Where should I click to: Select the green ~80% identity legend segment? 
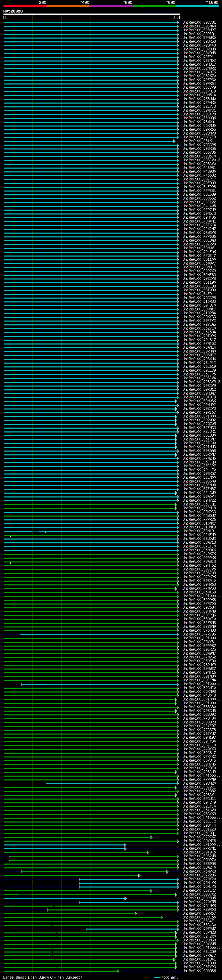pyautogui.click(x=154, y=6)
